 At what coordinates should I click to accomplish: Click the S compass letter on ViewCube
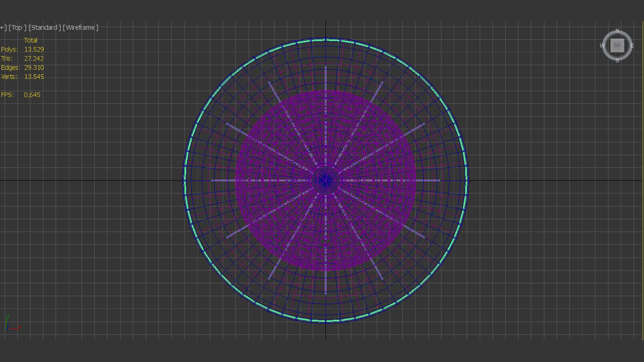[617, 61]
